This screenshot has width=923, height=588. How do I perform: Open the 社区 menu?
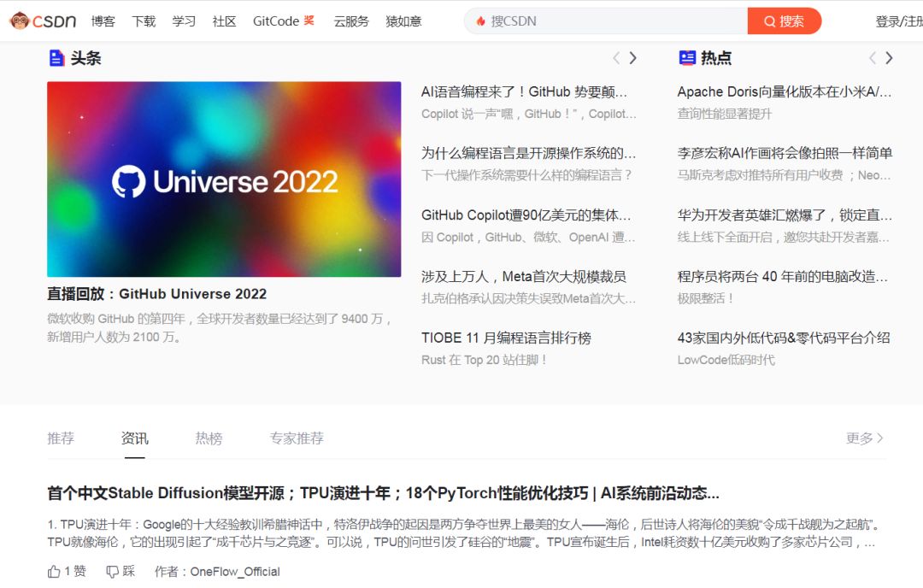tap(224, 21)
